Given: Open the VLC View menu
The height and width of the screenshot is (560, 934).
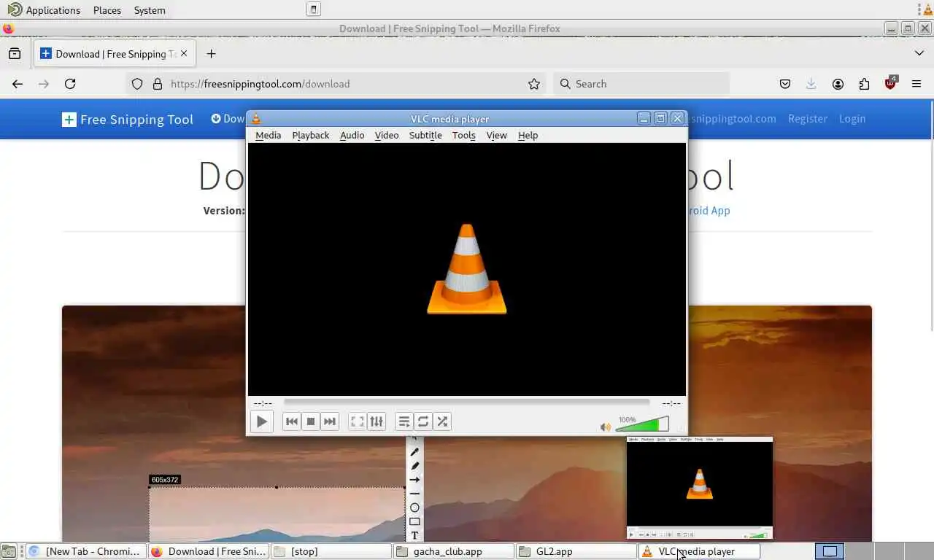Looking at the screenshot, I should point(496,135).
